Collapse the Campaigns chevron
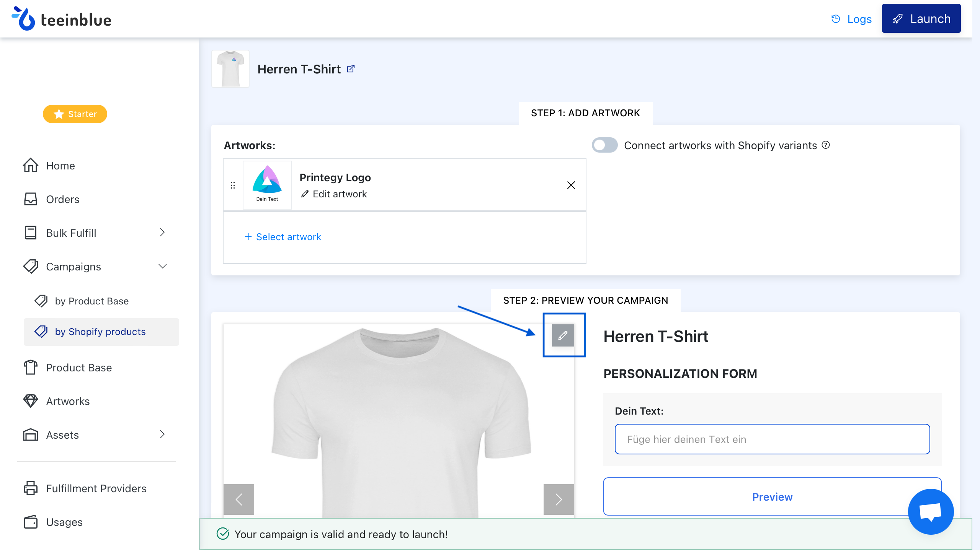The width and height of the screenshot is (980, 550). pos(163,266)
